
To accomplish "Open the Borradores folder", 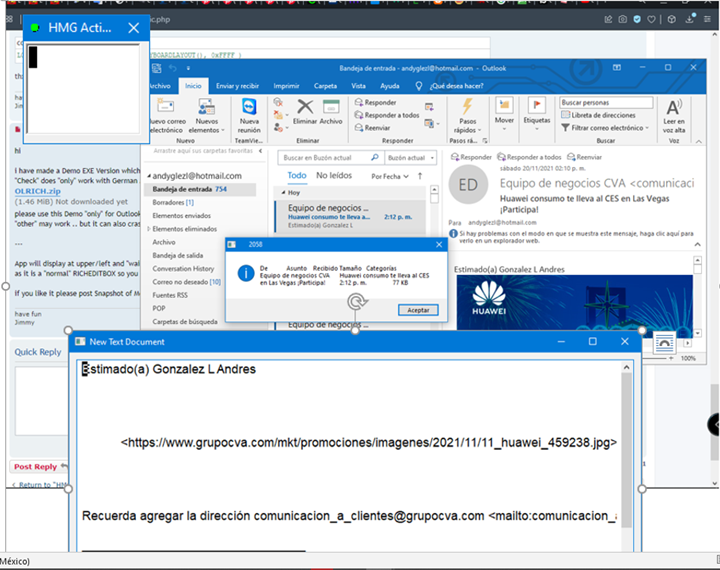I will point(173,203).
